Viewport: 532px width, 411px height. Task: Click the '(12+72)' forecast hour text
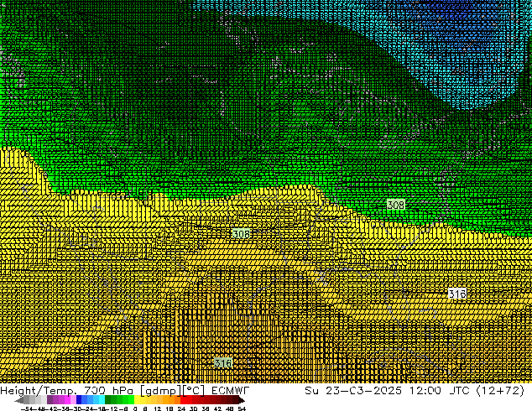tap(501, 391)
